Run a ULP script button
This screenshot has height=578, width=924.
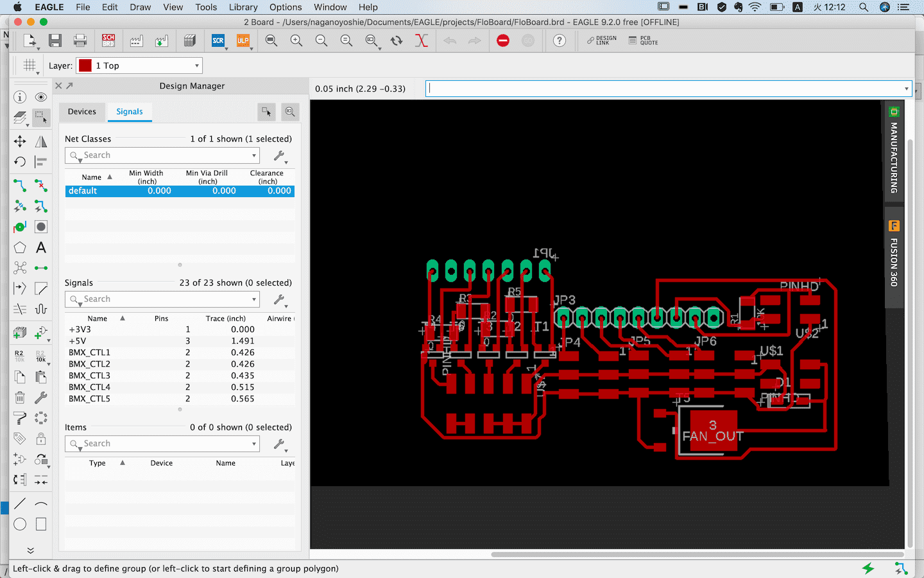[x=243, y=41]
